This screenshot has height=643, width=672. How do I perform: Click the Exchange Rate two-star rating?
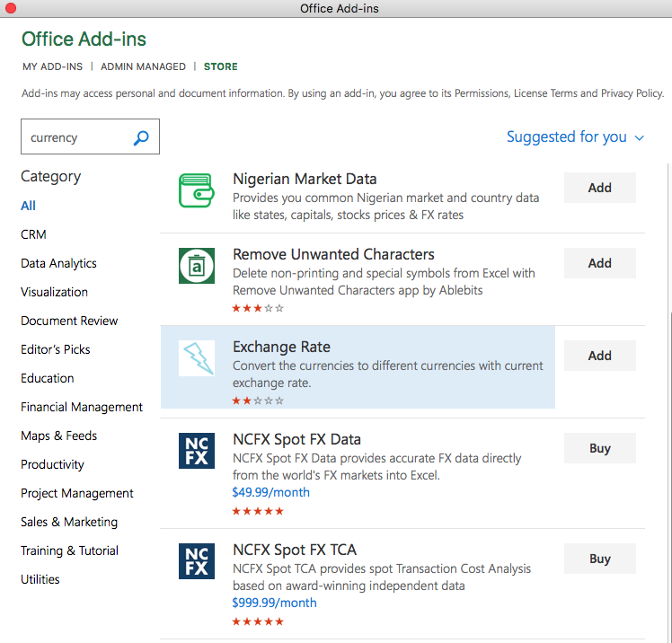pyautogui.click(x=258, y=401)
